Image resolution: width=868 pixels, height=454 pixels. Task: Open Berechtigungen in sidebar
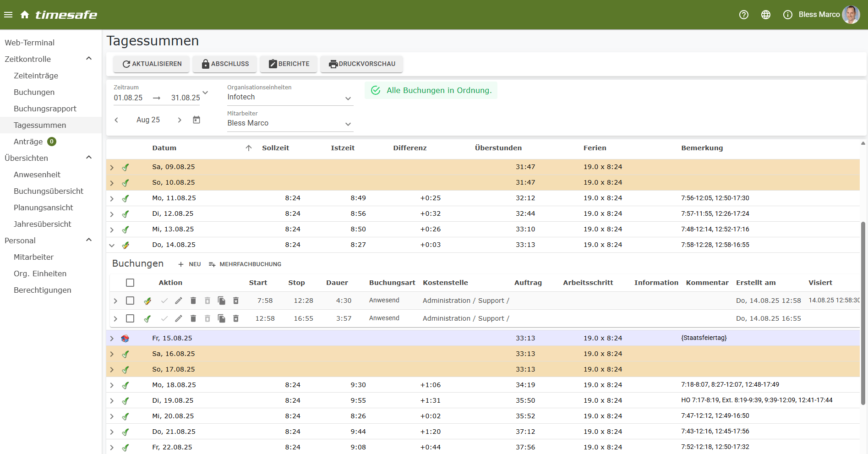43,290
